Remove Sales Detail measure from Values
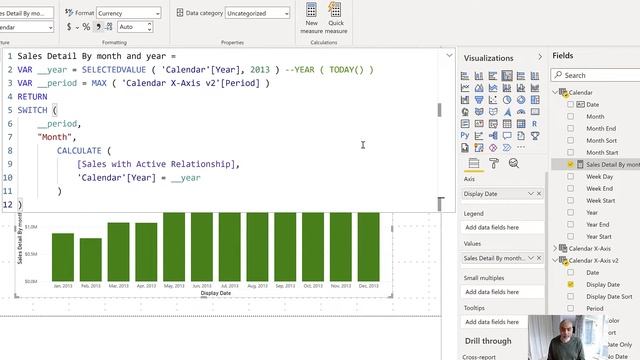This screenshot has width=640, height=360. (539, 258)
